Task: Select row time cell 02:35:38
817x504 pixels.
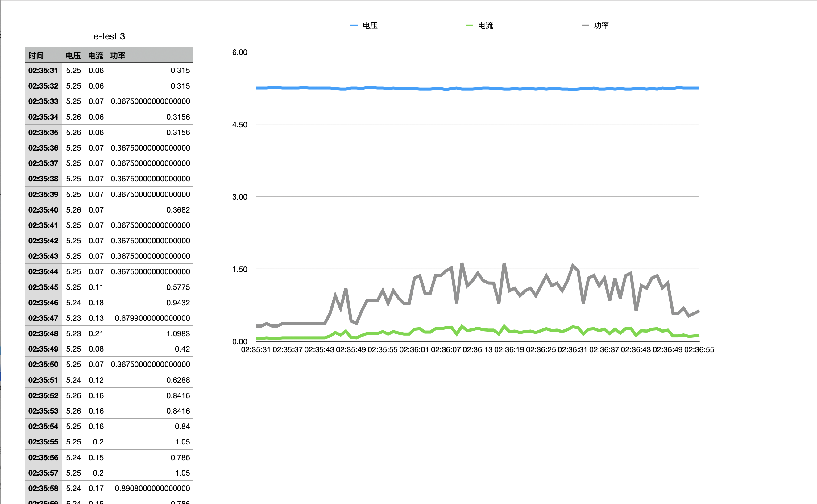Action: click(44, 179)
